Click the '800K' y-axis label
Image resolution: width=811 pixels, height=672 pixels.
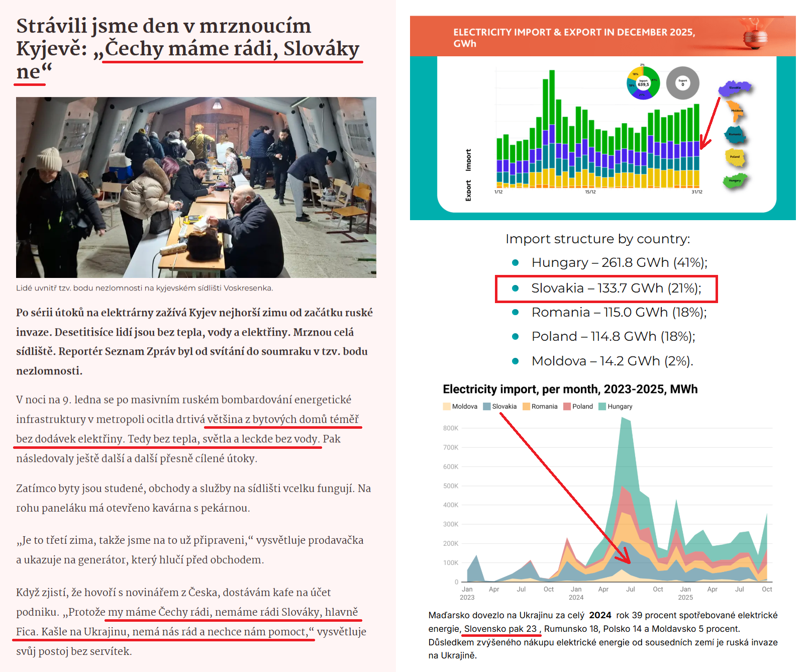point(450,428)
